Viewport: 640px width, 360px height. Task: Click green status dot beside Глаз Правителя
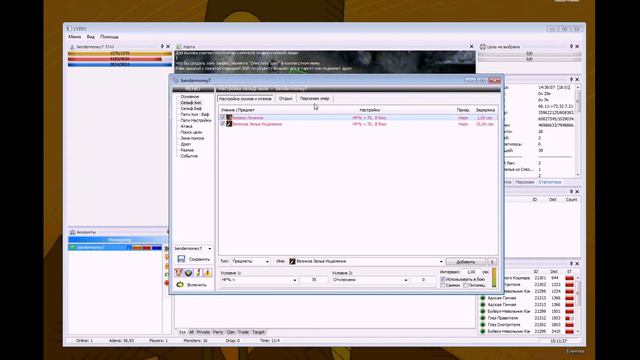pos(483,318)
